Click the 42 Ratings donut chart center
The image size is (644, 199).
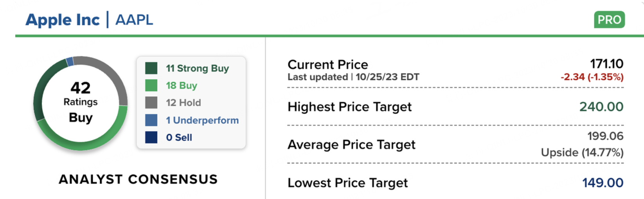click(x=81, y=103)
